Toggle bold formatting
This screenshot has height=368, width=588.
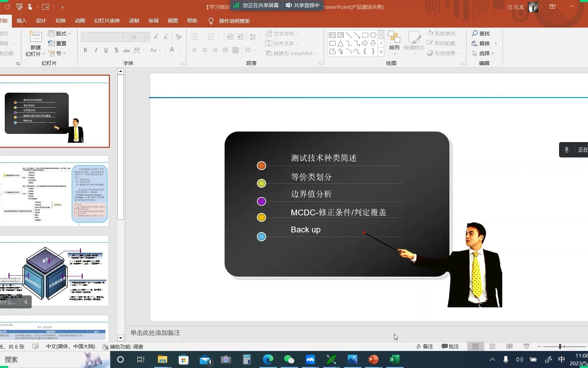(x=85, y=50)
